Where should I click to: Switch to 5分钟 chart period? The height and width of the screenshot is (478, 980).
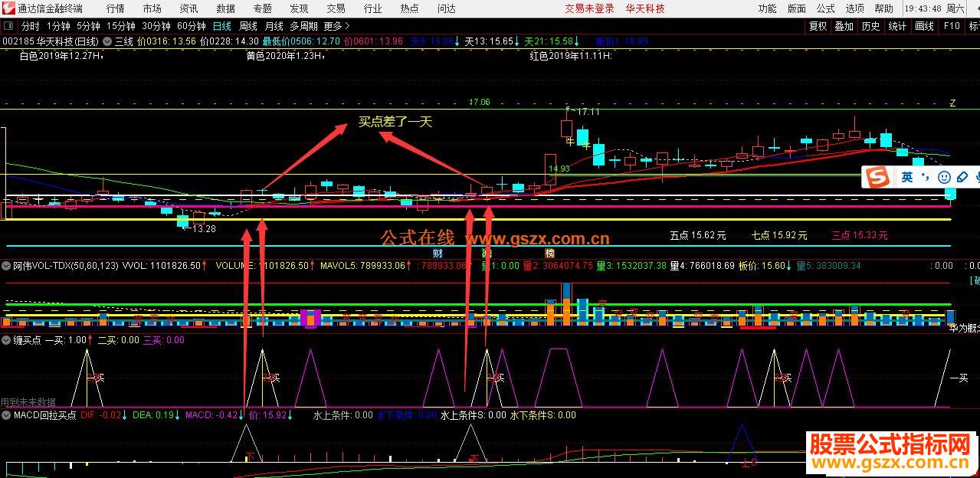pos(88,26)
